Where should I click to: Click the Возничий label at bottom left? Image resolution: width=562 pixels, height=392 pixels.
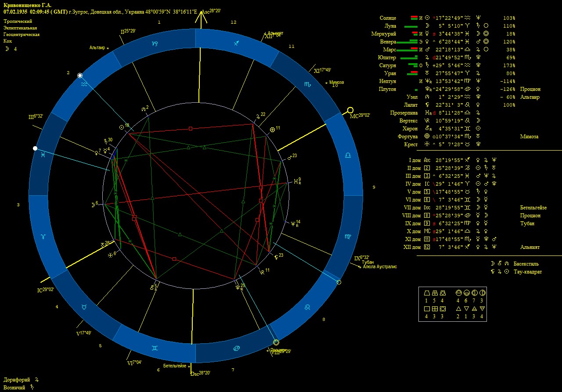click(x=15, y=387)
